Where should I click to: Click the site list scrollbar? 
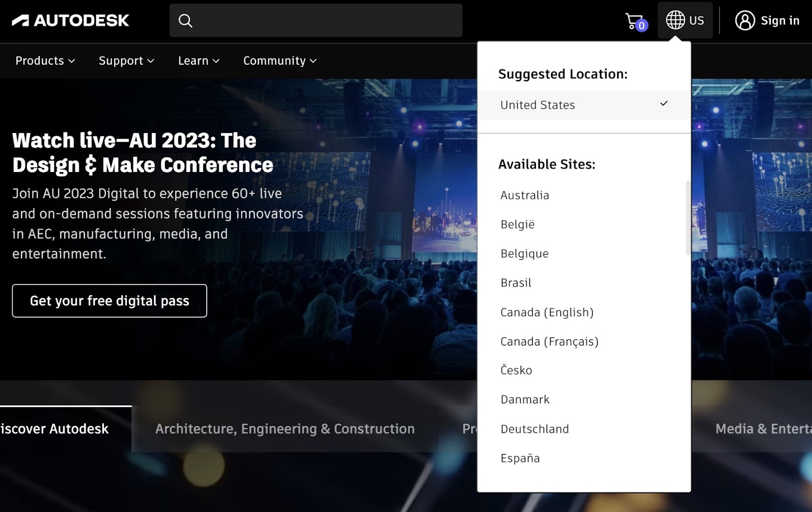click(x=688, y=218)
